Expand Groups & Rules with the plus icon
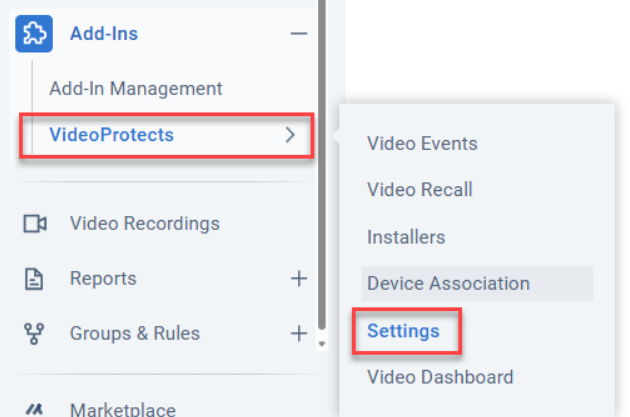 click(x=299, y=333)
